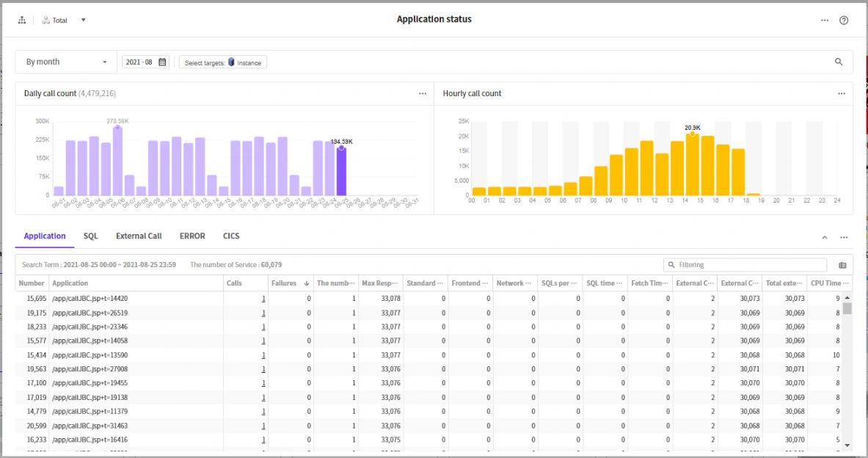Open the help question mark icon
This screenshot has height=458, width=868.
pyautogui.click(x=844, y=21)
